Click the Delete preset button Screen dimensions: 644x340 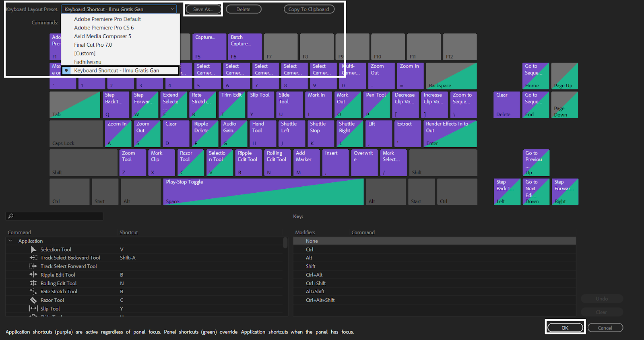(x=244, y=9)
